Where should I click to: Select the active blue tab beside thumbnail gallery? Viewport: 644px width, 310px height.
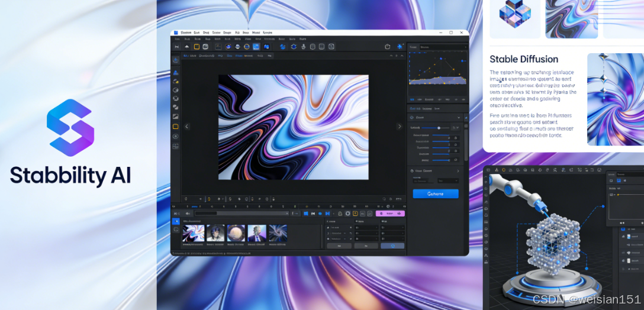click(x=176, y=221)
